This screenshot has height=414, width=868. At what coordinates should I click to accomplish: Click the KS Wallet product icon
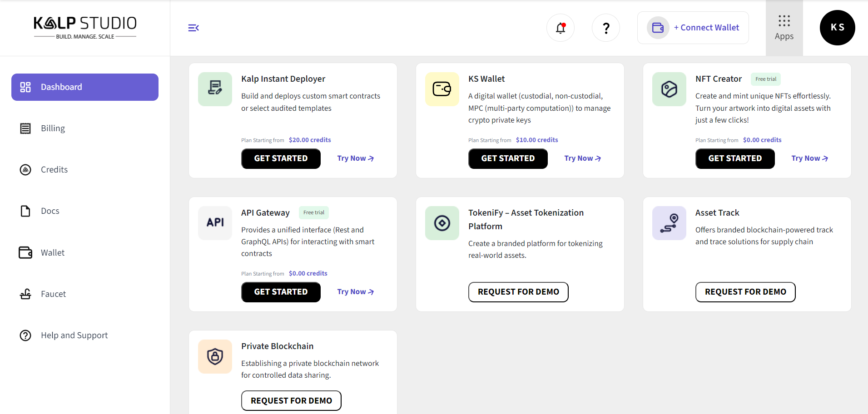point(442,89)
